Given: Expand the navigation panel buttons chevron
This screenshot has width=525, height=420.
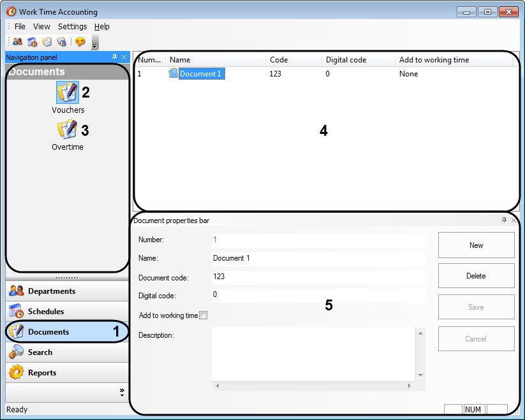Looking at the screenshot, I should coord(122,393).
